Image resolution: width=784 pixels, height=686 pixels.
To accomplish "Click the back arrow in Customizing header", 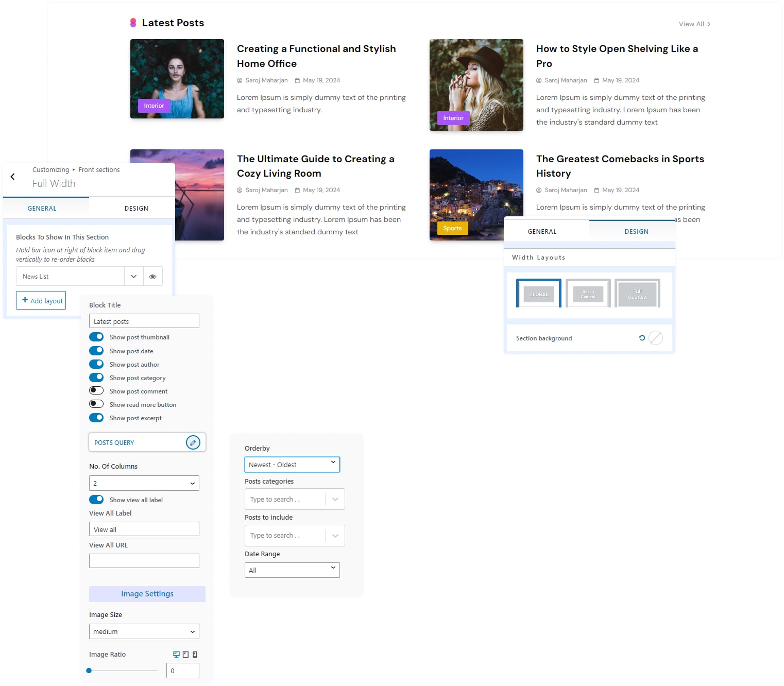I will pos(13,177).
